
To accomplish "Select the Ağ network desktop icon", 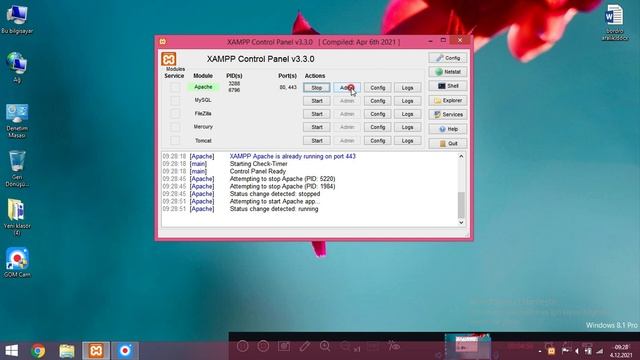I will click(17, 68).
